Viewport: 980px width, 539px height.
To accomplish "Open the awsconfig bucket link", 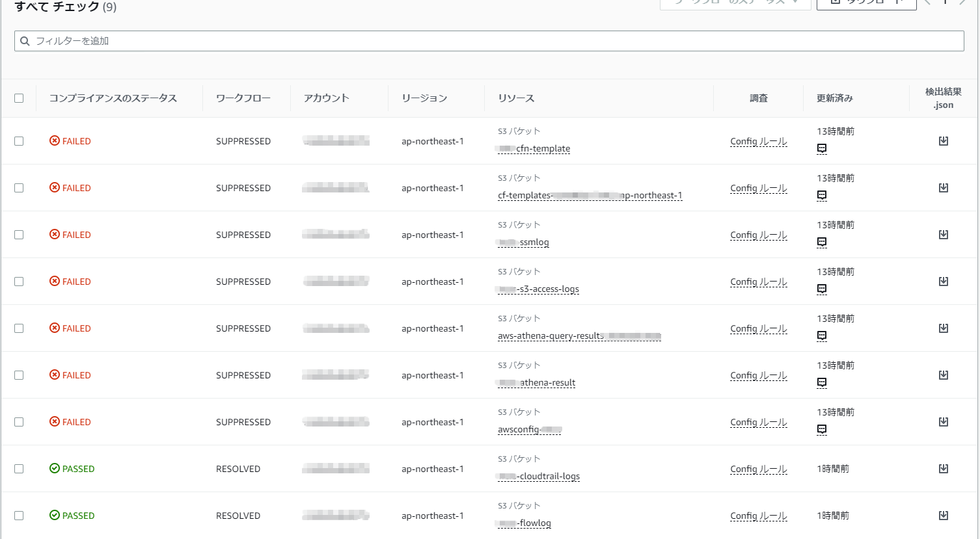I will [x=530, y=430].
